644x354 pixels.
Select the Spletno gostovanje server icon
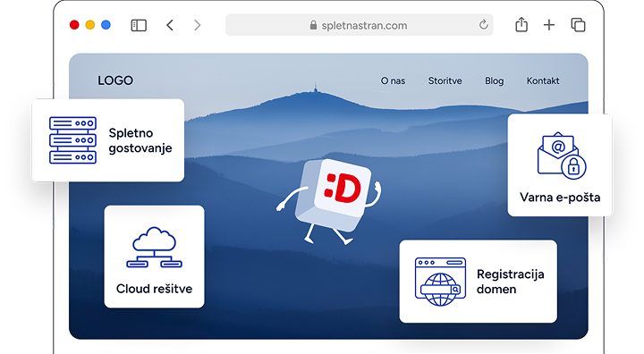[72, 140]
